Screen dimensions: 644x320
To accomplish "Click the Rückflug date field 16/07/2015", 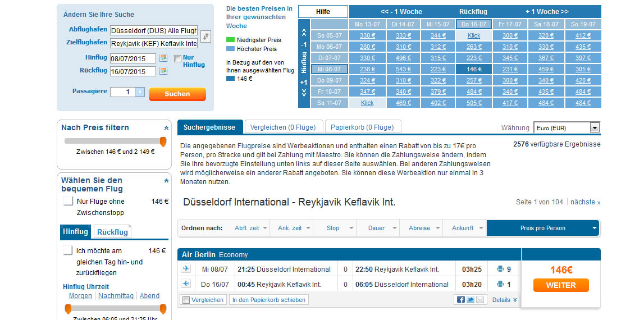I will point(133,71).
